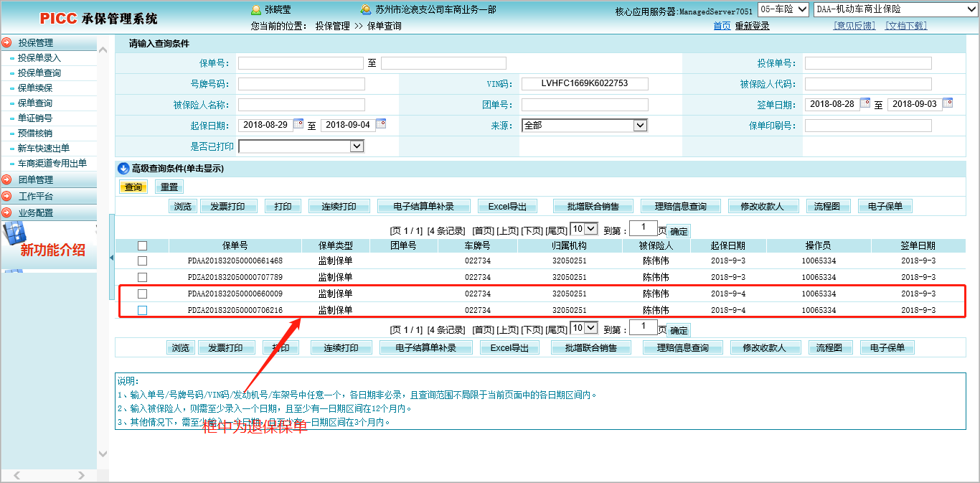
Task: Click the left panel horizontal scrollbar
Action: (x=48, y=475)
